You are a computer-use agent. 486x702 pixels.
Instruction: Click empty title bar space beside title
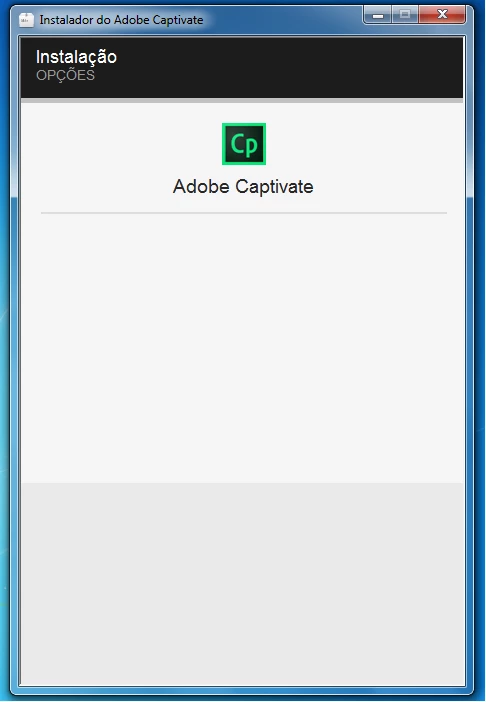(x=284, y=20)
